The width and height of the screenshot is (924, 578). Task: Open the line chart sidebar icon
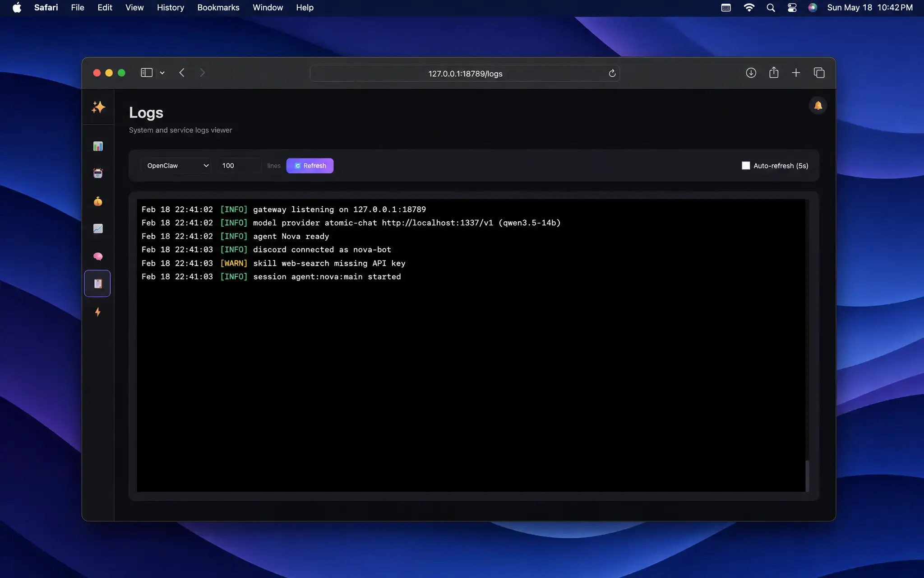point(98,228)
